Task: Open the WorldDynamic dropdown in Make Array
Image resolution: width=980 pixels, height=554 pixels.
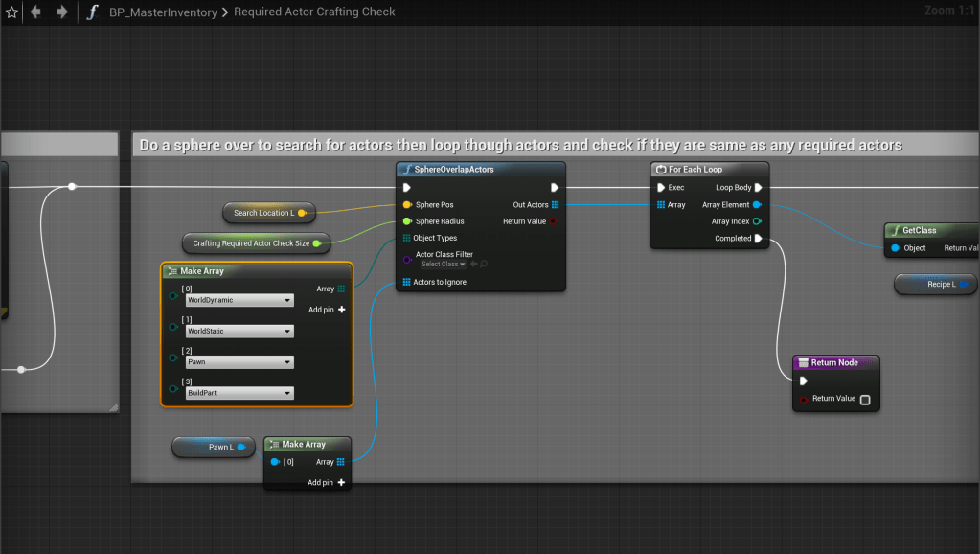Action: tap(239, 300)
